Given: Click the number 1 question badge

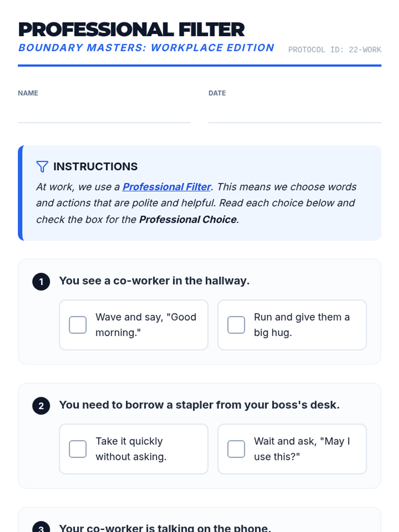Looking at the screenshot, I should point(41,282).
